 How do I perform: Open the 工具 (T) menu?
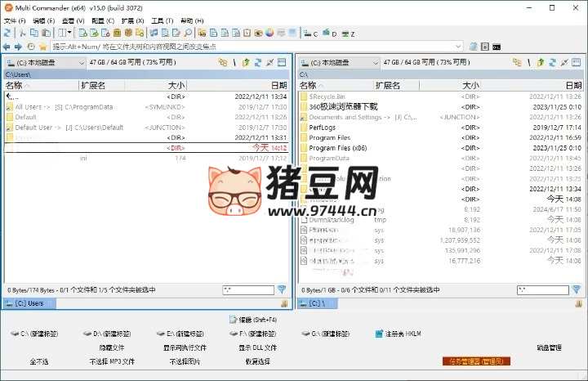[x=163, y=20]
